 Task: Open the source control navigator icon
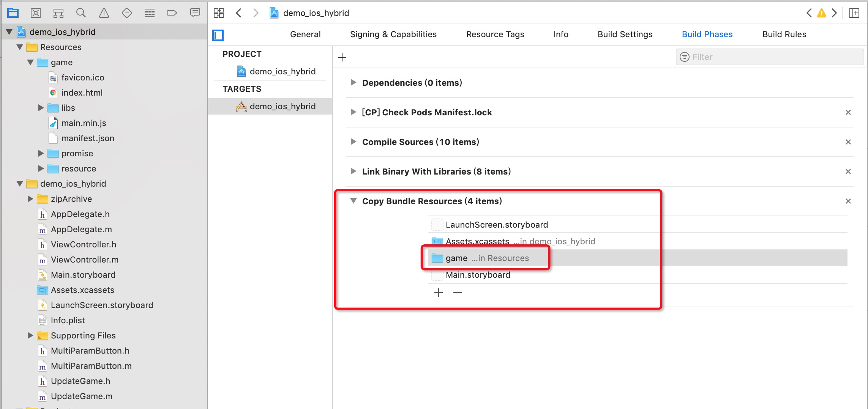pos(35,13)
